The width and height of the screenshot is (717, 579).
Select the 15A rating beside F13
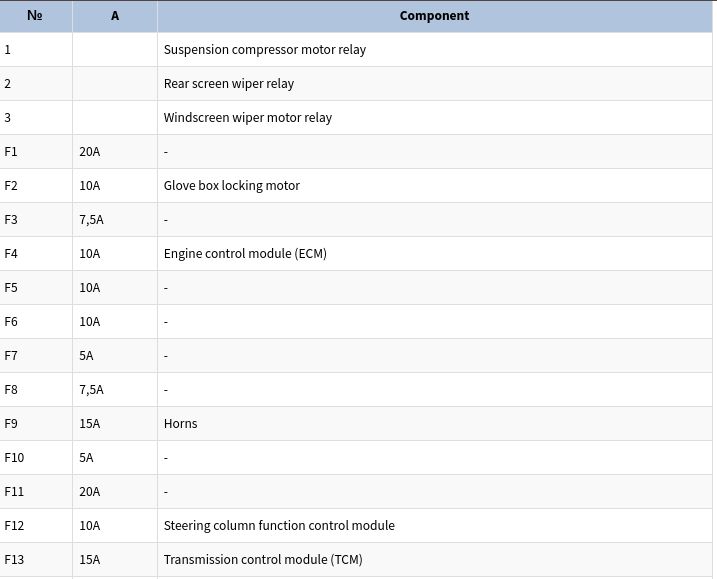pyautogui.click(x=90, y=559)
